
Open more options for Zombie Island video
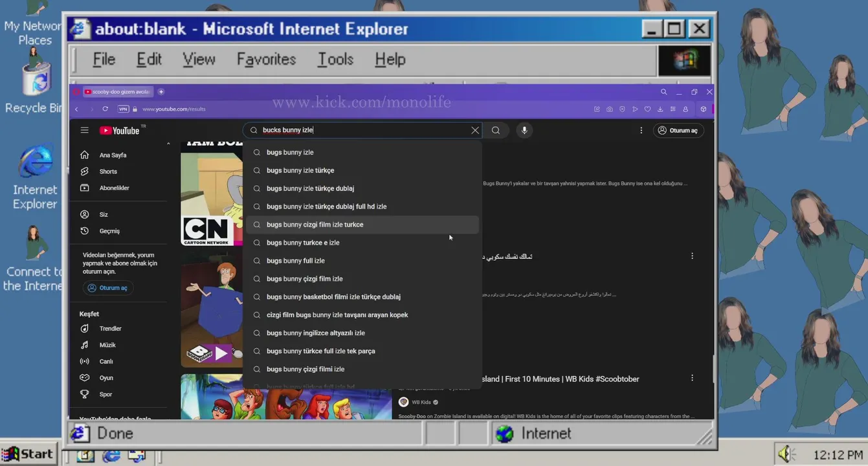click(692, 378)
